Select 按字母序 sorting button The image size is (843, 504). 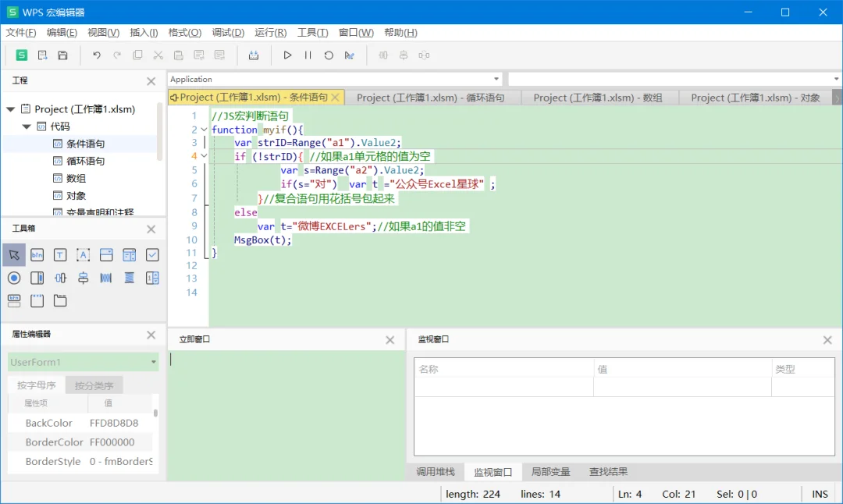(37, 385)
